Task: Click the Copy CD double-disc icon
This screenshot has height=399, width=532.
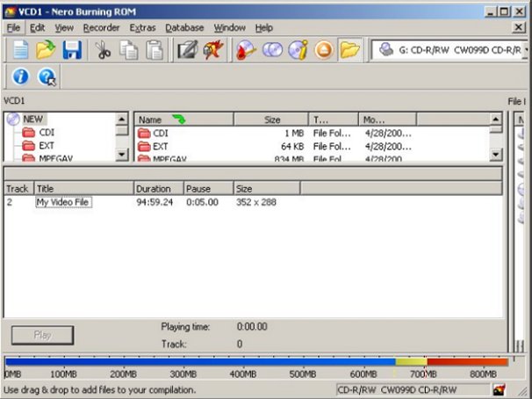Action: pos(272,50)
